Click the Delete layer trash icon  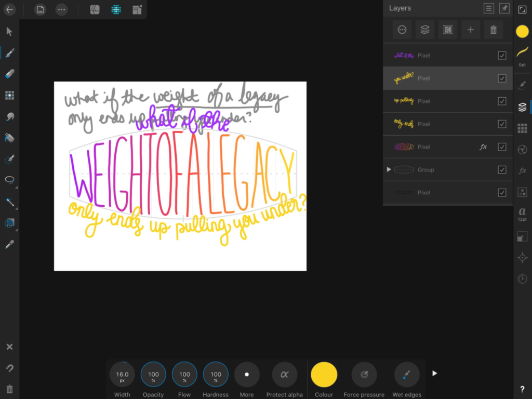pyautogui.click(x=494, y=30)
